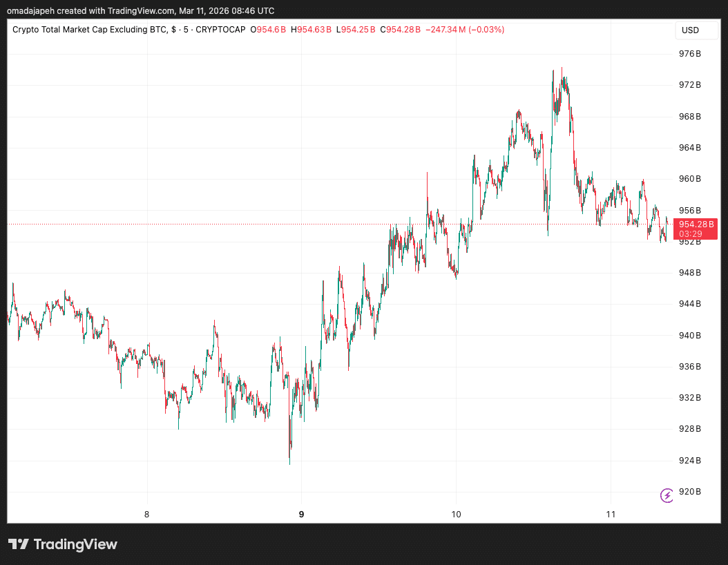Click the 932 B price axis label
The height and width of the screenshot is (565, 728).
690,397
